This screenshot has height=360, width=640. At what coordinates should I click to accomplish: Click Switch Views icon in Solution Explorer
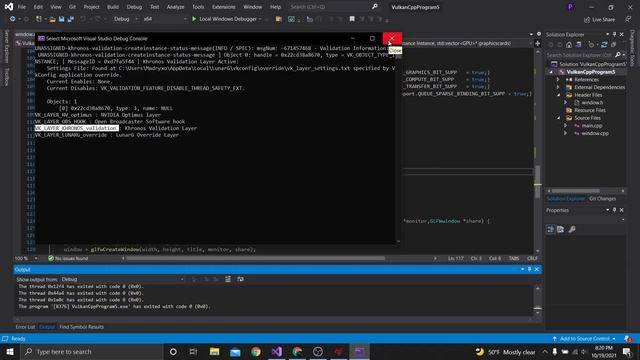point(578,44)
